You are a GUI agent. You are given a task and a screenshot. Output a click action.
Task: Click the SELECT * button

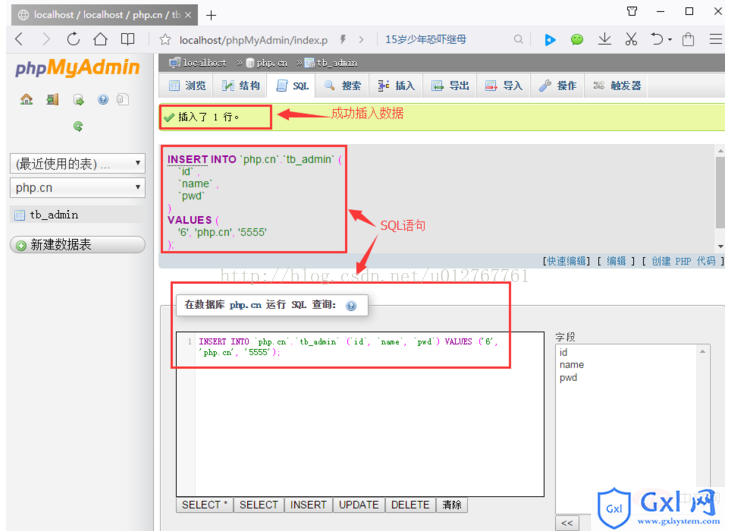[204, 505]
